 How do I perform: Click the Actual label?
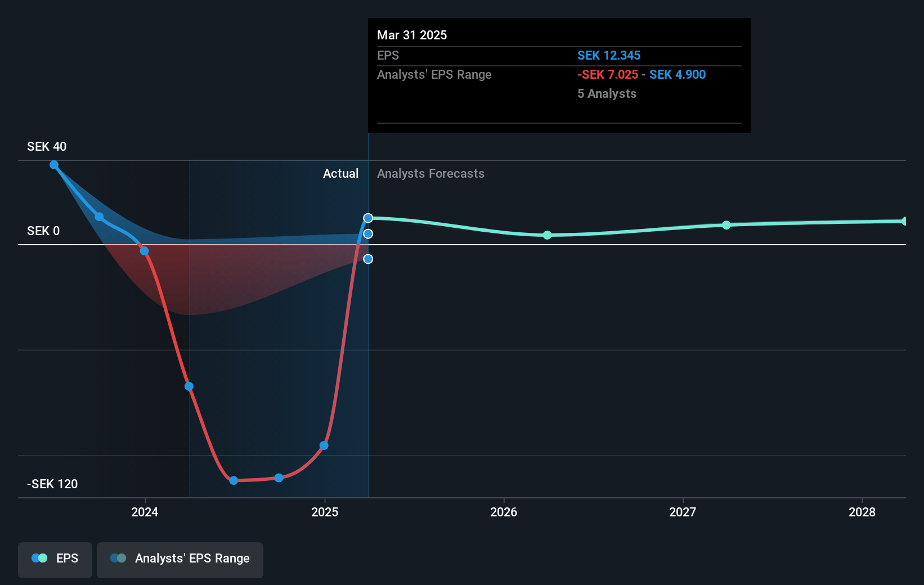[340, 173]
